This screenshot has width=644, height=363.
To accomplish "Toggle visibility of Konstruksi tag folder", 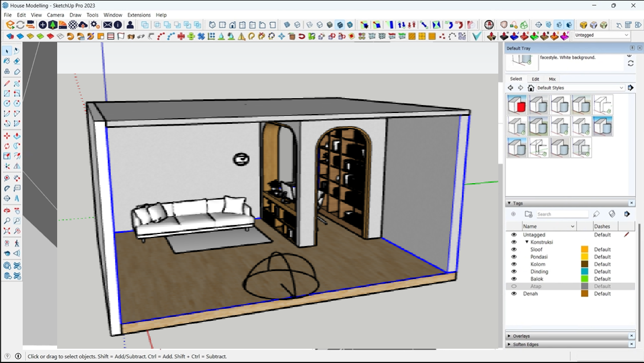I will [x=514, y=242].
